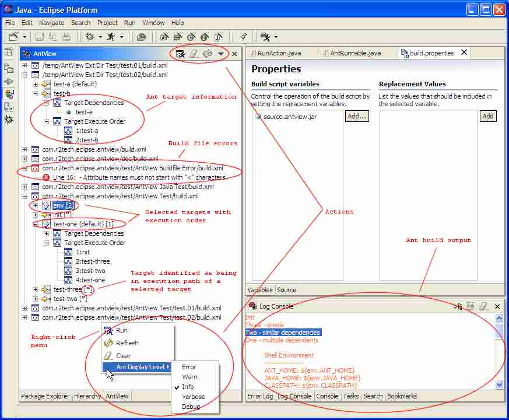Uncheck the env [2] target checkbox
This screenshot has height=420, width=509.
click(47, 205)
